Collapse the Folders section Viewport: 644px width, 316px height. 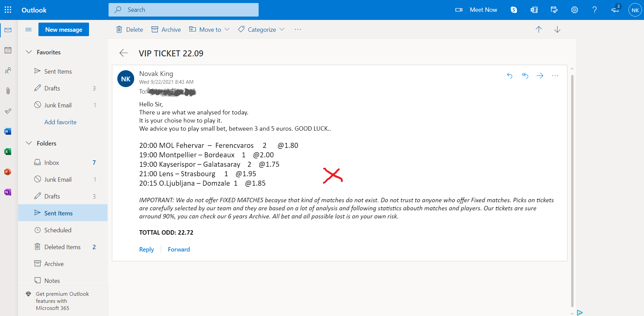[x=29, y=143]
